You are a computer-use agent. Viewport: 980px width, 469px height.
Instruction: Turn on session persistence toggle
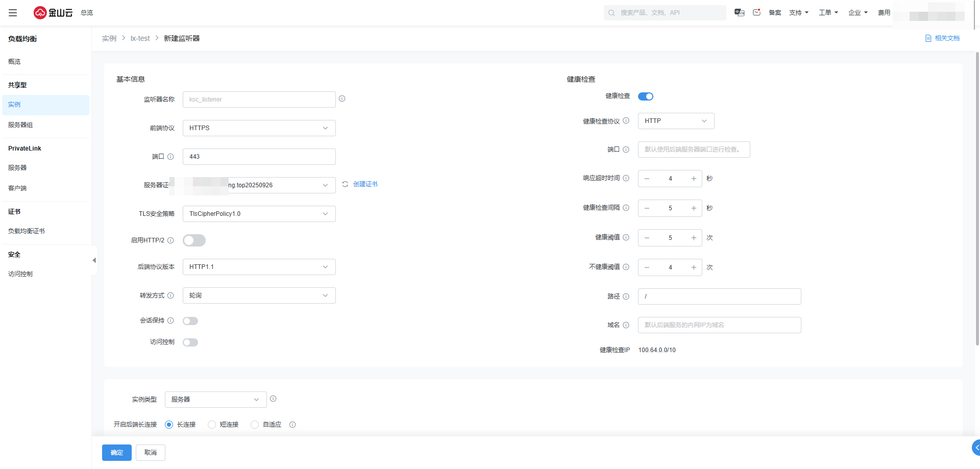coord(190,321)
